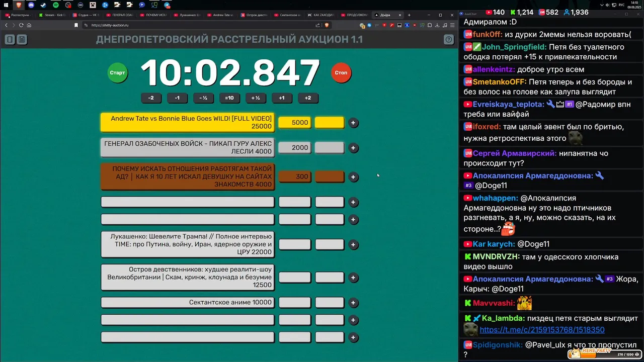644x362 pixels.
Task: Open Windows Start button on taskbar
Action: pyautogui.click(x=7, y=5)
